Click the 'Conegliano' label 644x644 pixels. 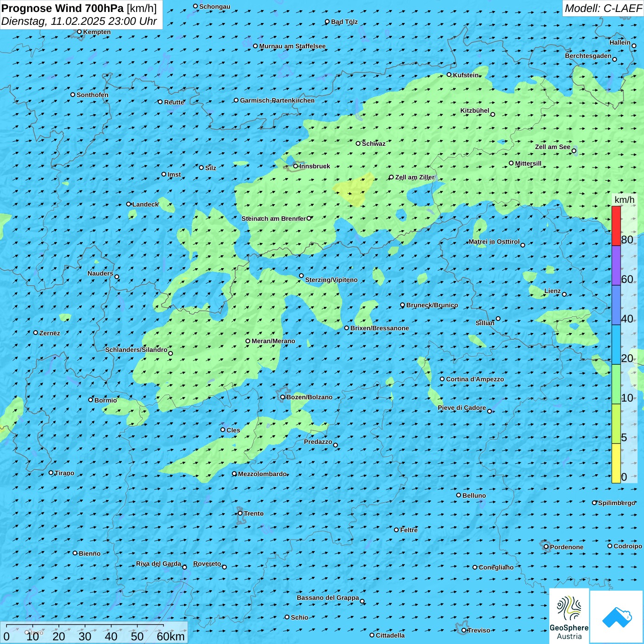496,567
